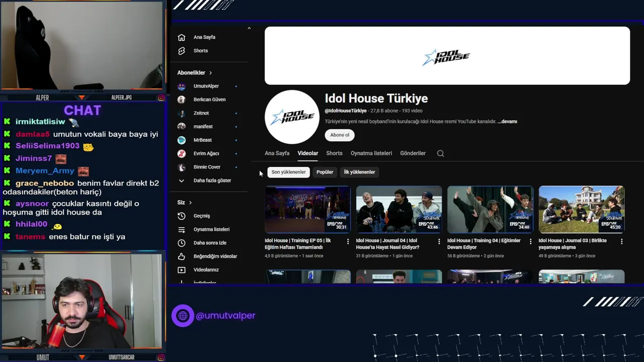
Task: Open options menu for Journal 03 video
Action: click(621, 241)
